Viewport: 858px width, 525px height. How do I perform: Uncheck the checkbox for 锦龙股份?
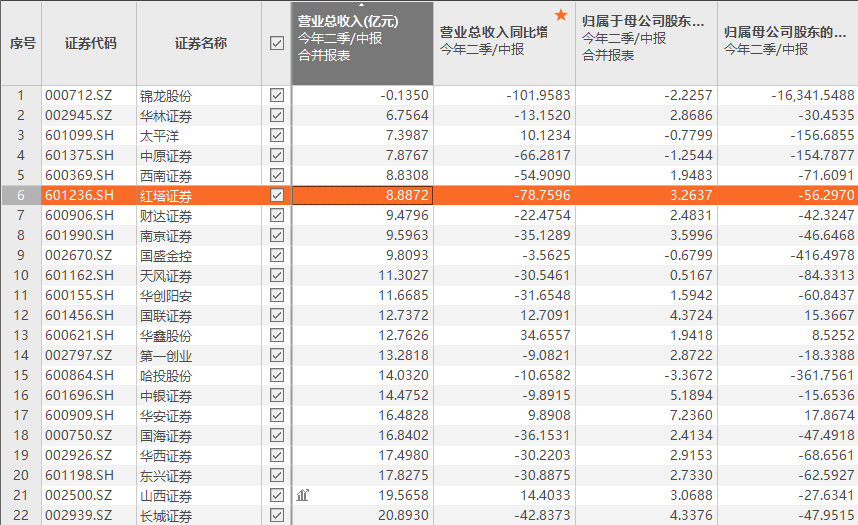[x=277, y=95]
